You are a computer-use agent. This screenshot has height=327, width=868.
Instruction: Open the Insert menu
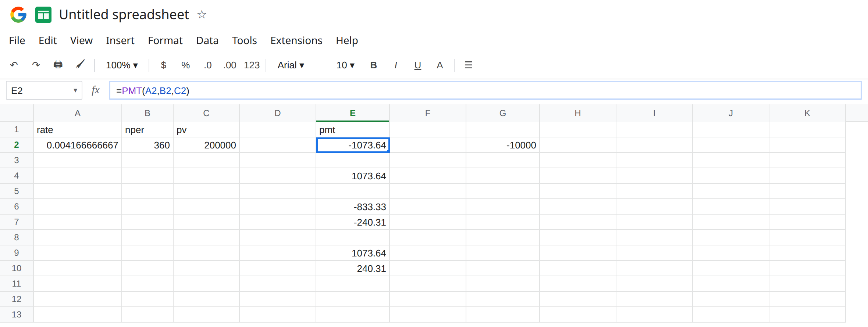(120, 40)
